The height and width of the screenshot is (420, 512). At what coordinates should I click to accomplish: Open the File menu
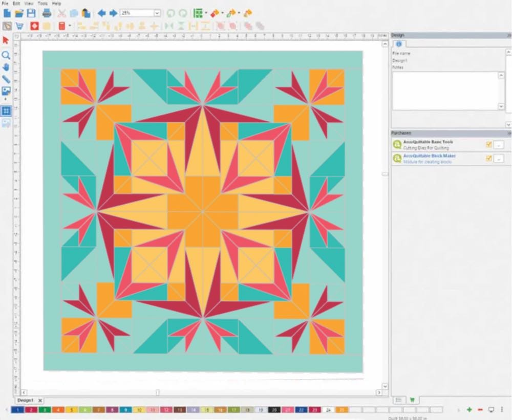coord(5,4)
